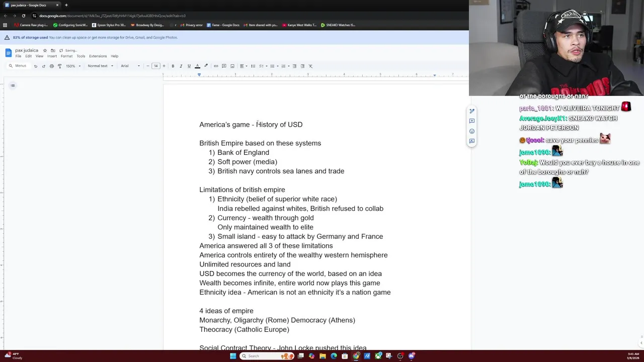
Task: Click the Redo arrow in the Docs toolbar
Action: tap(43, 66)
